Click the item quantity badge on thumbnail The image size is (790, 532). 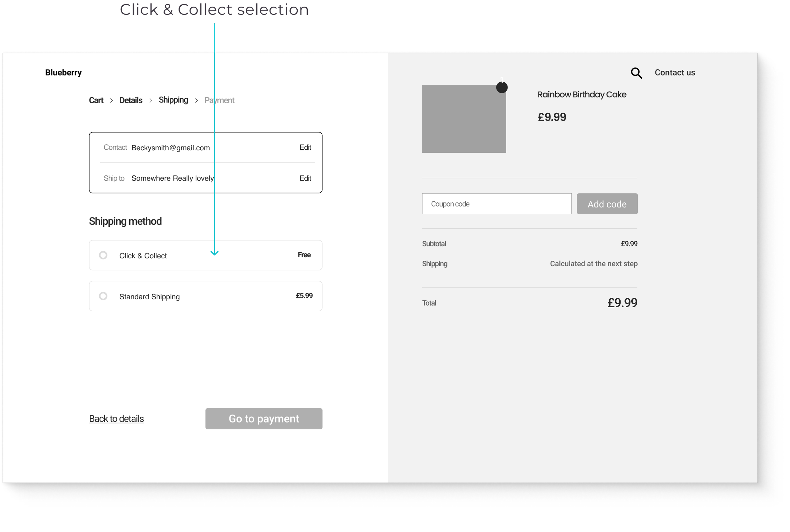point(501,87)
